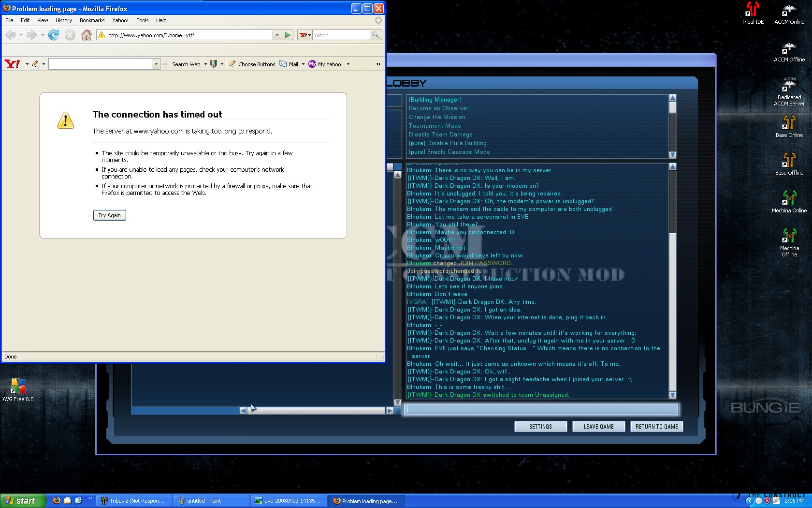Click the Yahoo toolbar search text box

101,64
